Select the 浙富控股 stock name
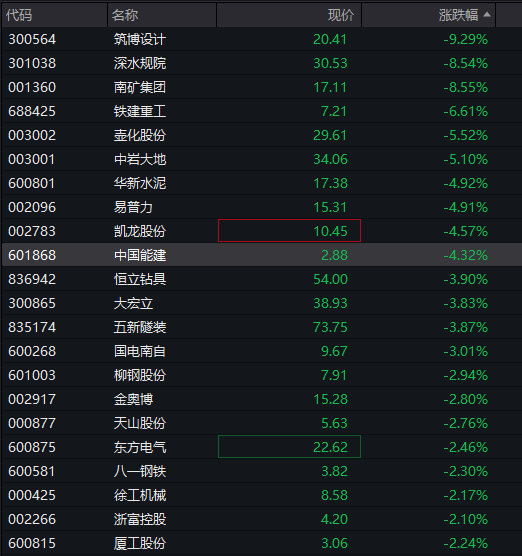 140,519
